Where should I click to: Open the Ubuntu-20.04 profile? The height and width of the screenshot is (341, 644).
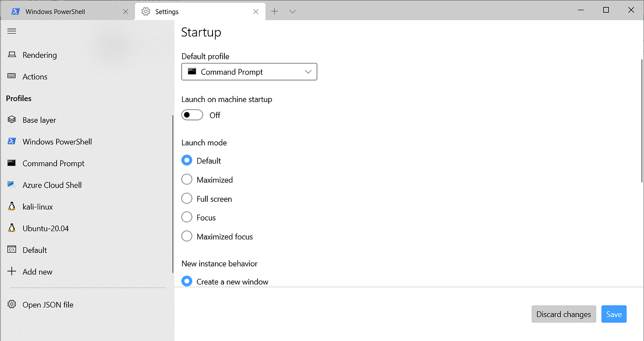tap(46, 228)
